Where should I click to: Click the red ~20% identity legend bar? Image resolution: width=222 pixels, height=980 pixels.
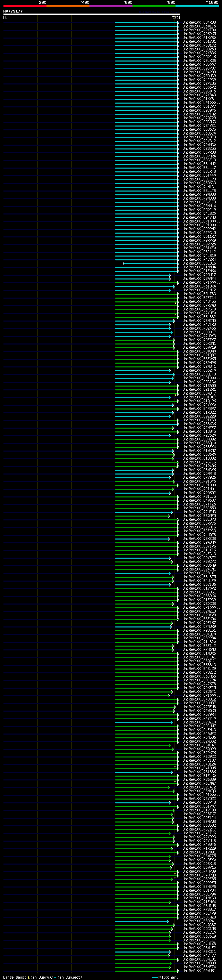click(25, 6)
